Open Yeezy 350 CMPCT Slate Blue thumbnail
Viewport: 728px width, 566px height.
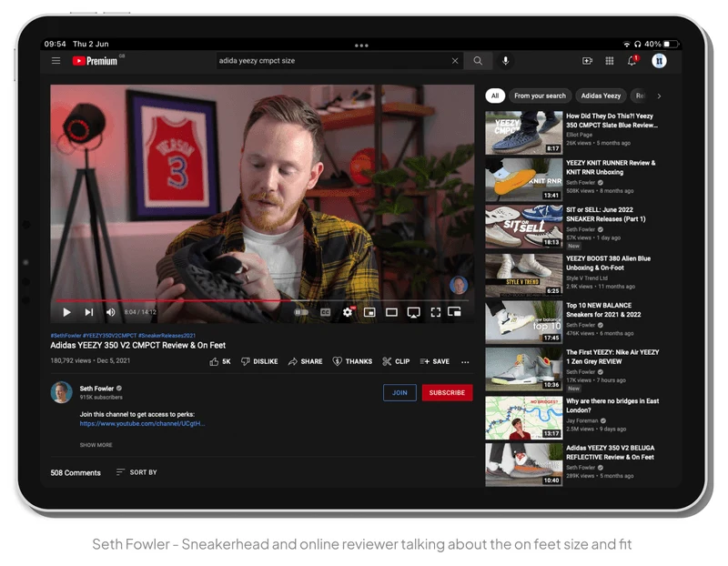(524, 133)
